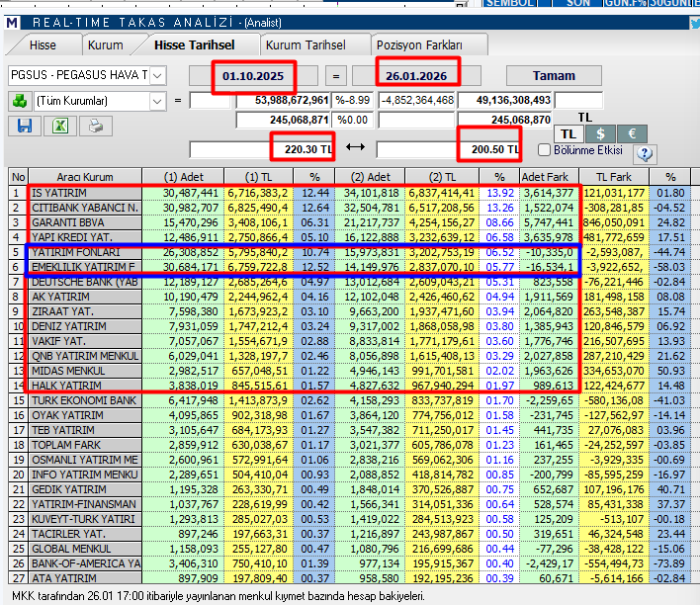Export table with the Excel icon
Viewport: 700px width, 605px height.
(60, 126)
